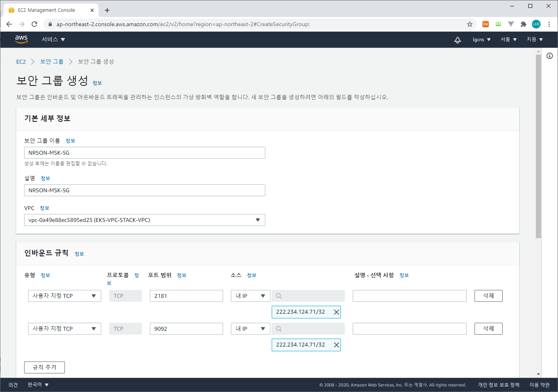Viewport: 558px width, 392px height.
Task: Click source search field for port 2181 rule
Action: 308,296
